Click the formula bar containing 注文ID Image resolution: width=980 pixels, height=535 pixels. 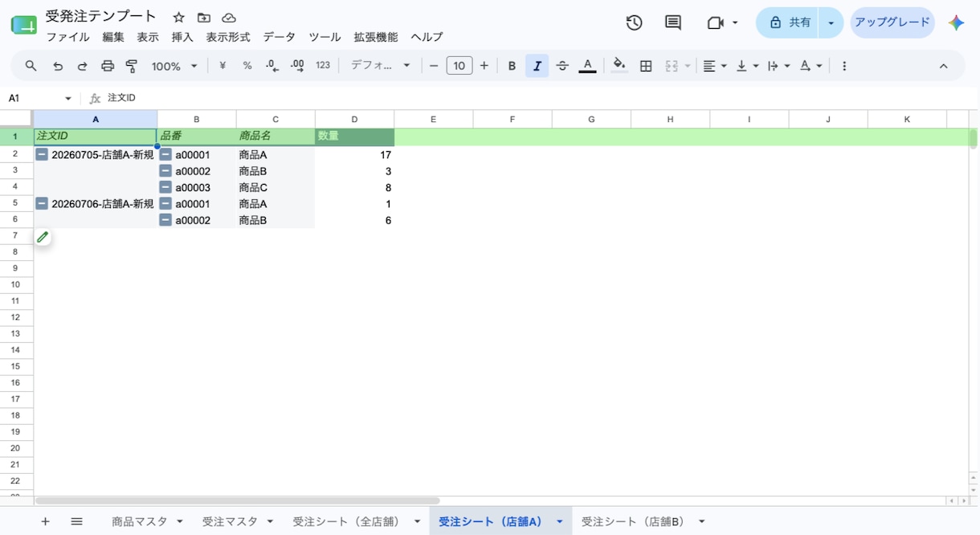click(538, 98)
